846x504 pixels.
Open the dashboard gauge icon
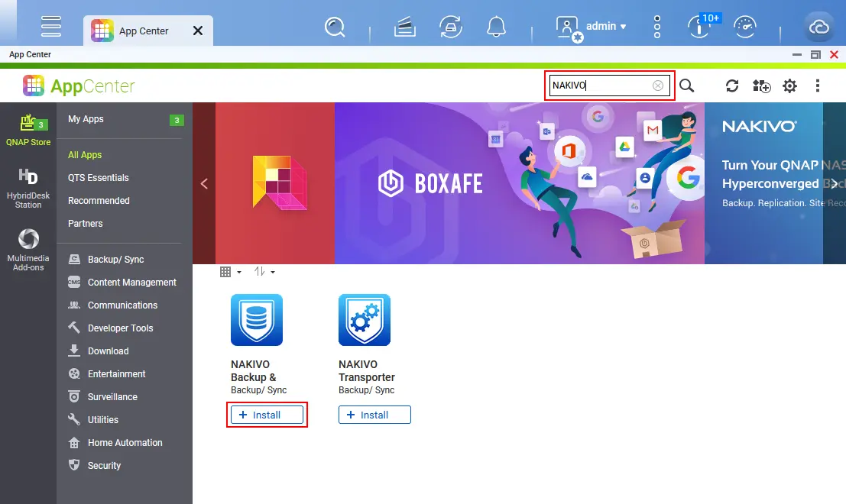click(745, 27)
